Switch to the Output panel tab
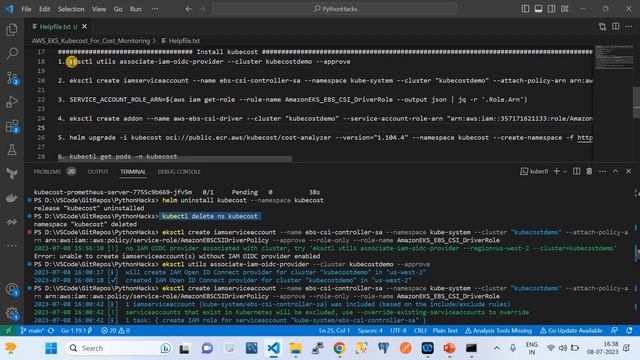This screenshot has height=360, width=640. point(98,172)
